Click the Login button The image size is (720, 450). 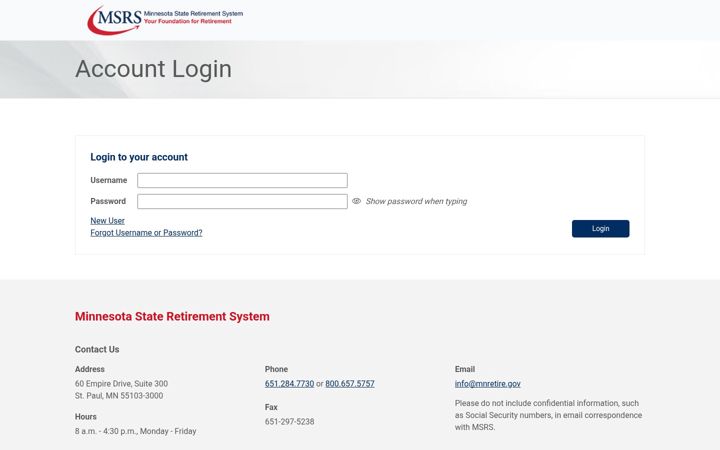pos(601,229)
